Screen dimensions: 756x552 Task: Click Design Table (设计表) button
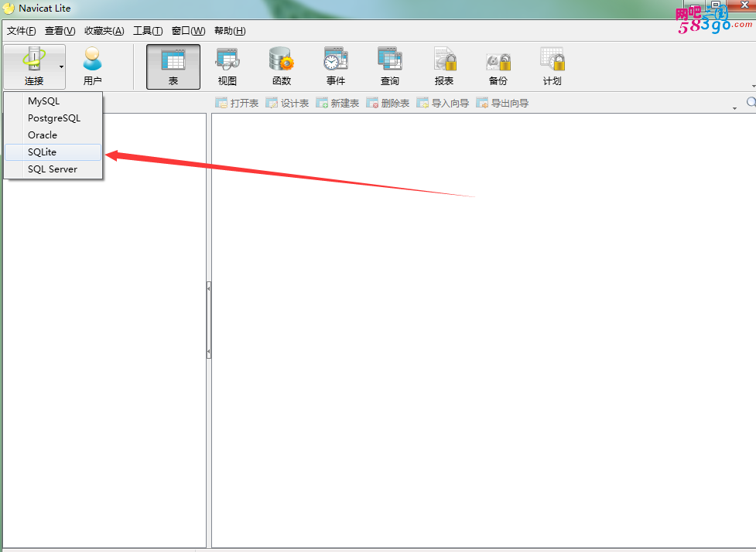tap(287, 103)
